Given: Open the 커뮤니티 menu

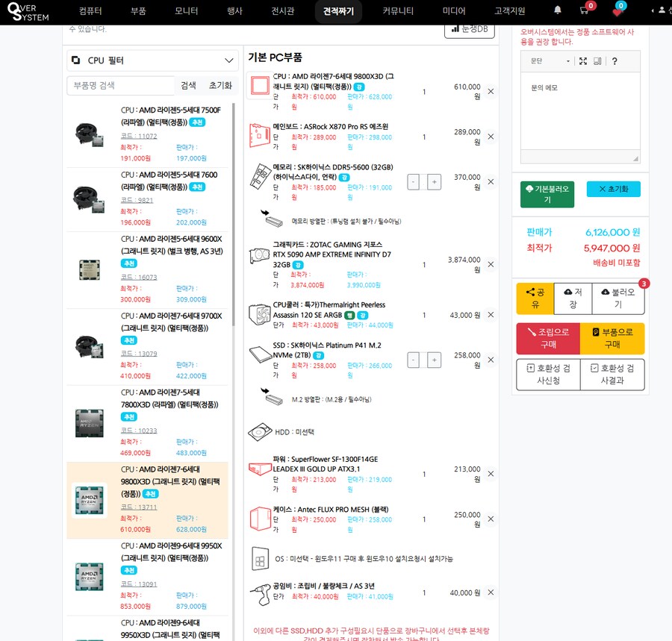Looking at the screenshot, I should pos(397,11).
